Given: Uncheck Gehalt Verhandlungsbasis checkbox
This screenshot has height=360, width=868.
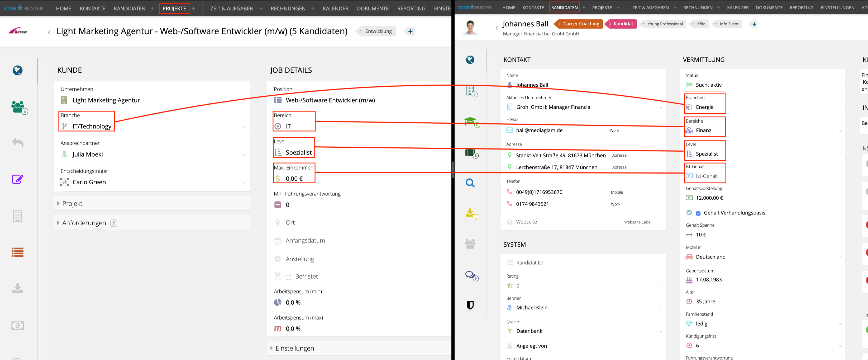Looking at the screenshot, I should click(x=698, y=213).
